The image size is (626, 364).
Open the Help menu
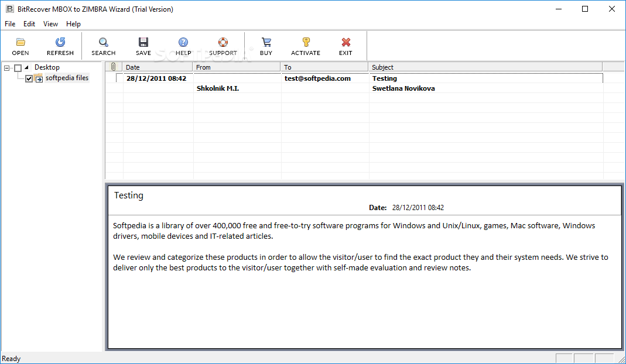pyautogui.click(x=73, y=24)
